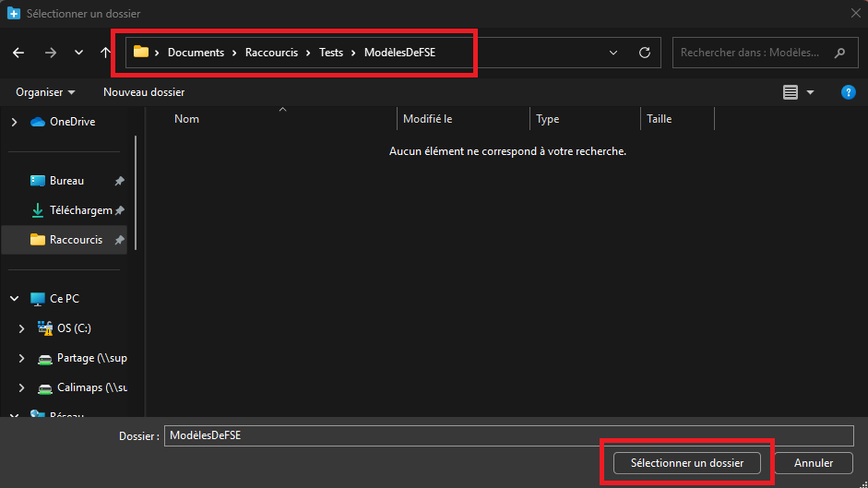
Task: Open recent locations dropdown arrow
Action: point(78,53)
